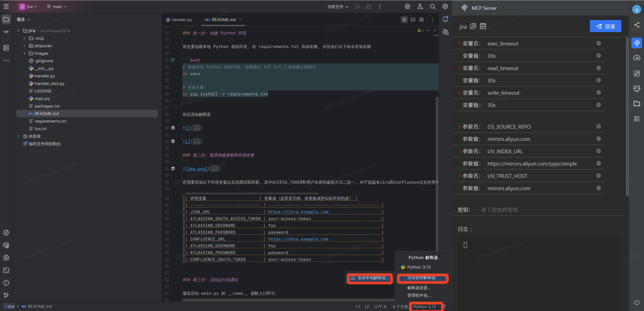Click the Debug bug icon
644x311 pixels.
pyautogui.click(x=369, y=7)
